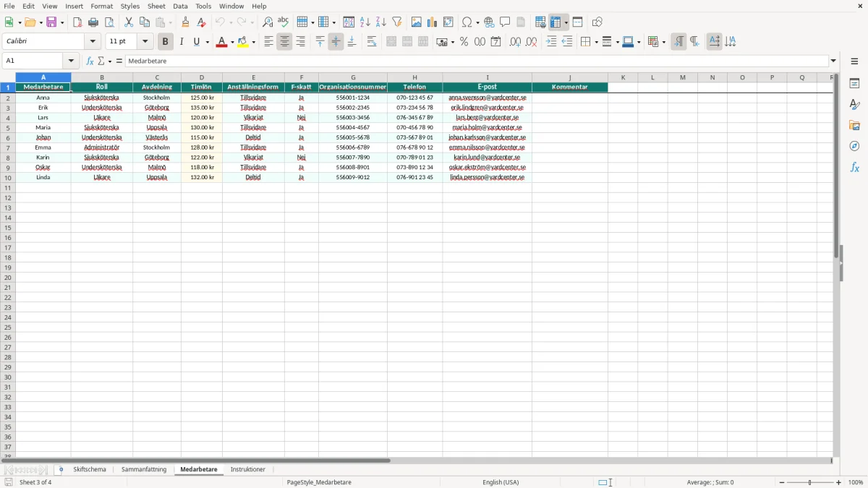This screenshot has width=868, height=488.
Task: Sort descending Z to A
Action: point(381,22)
